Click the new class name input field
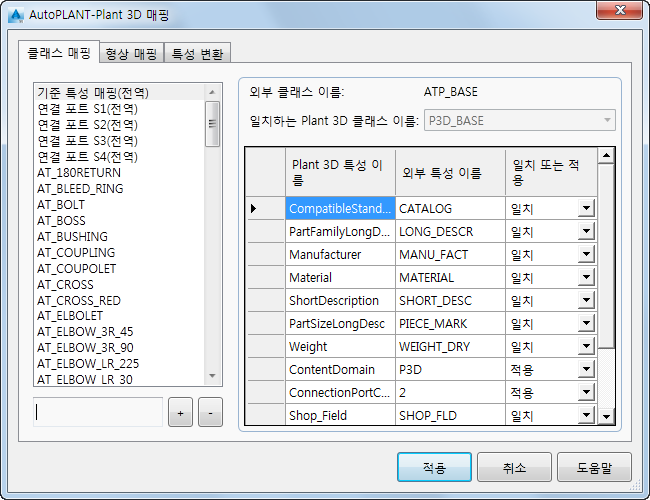This screenshot has width=650, height=500. (x=98, y=412)
